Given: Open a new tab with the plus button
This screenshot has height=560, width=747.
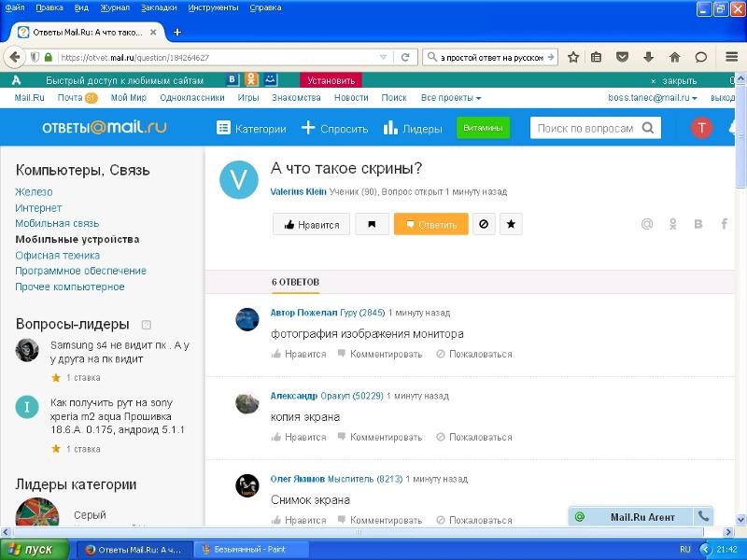Looking at the screenshot, I should (177, 32).
